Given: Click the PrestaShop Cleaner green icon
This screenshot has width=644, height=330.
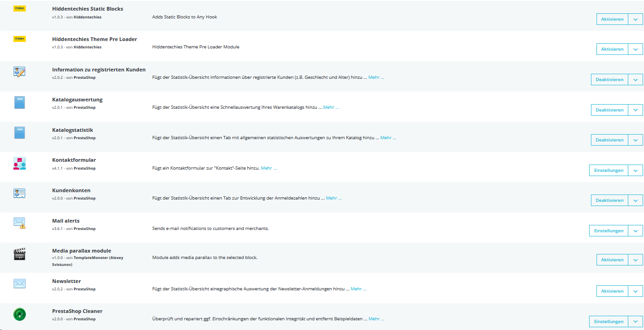Looking at the screenshot, I should [x=19, y=314].
